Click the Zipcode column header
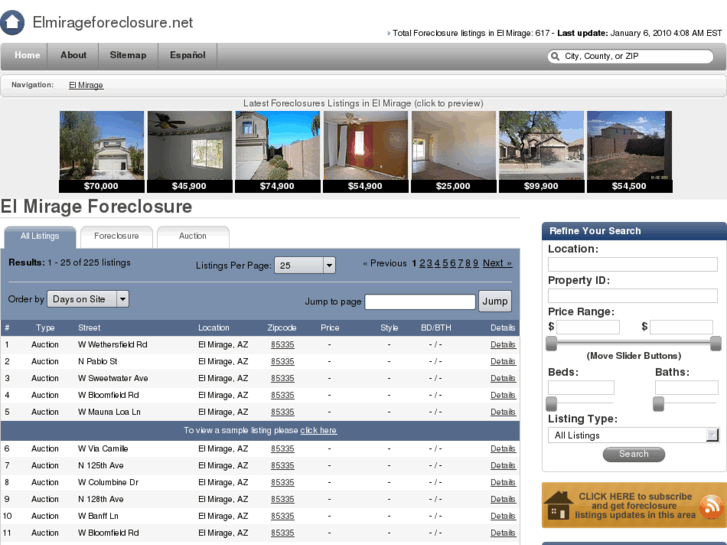Image resolution: width=727 pixels, height=545 pixels. (x=282, y=328)
